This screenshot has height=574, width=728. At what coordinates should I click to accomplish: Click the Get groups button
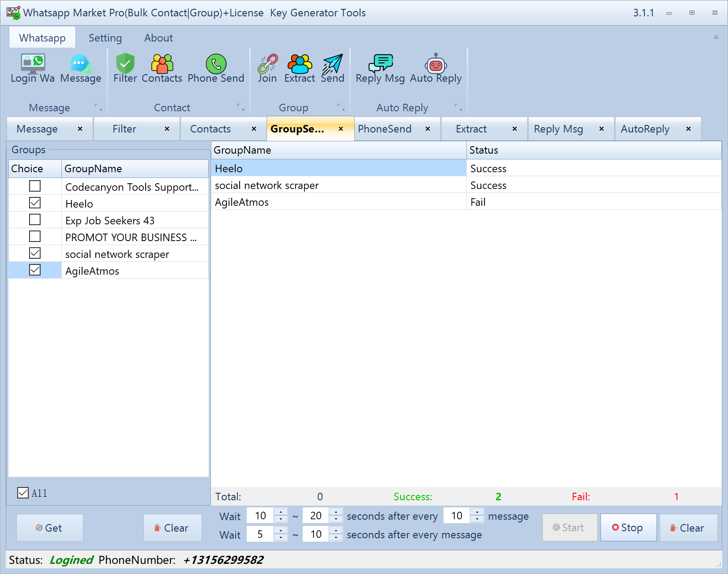tap(49, 528)
